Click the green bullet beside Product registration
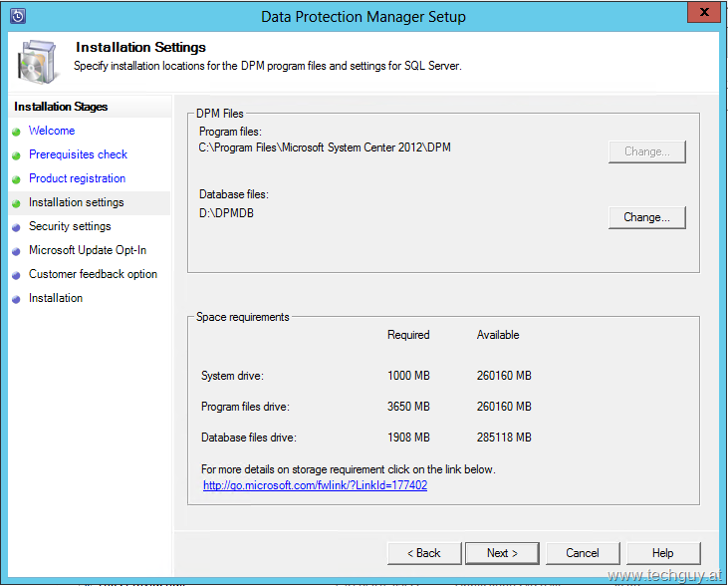The image size is (728, 586). coord(16,179)
